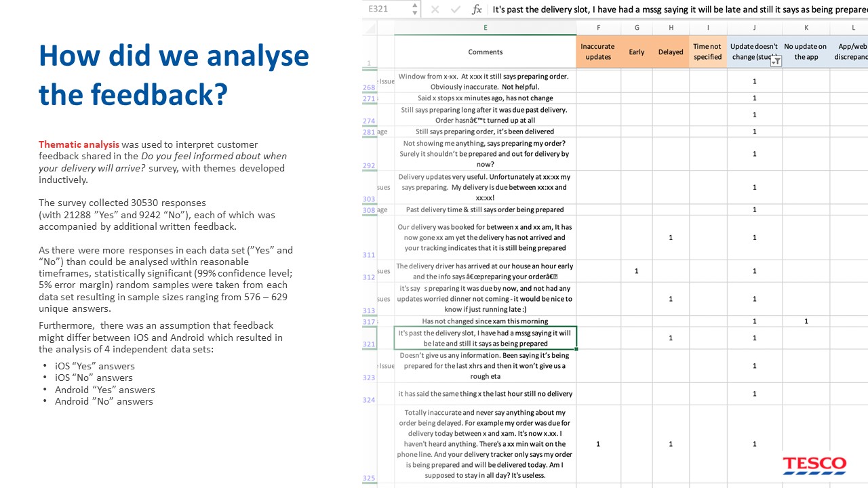Viewport: 868px width, 488px height.
Task: Select row header 325
Action: click(370, 444)
